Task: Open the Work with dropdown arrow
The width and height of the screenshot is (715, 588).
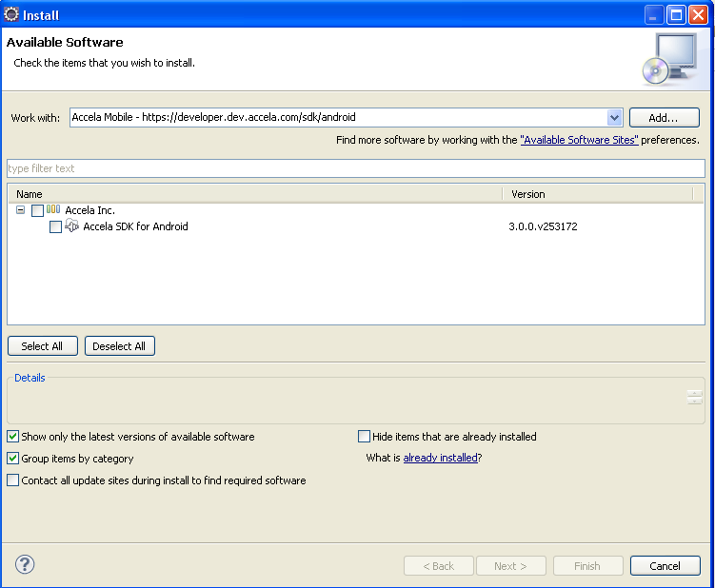Action: (614, 118)
